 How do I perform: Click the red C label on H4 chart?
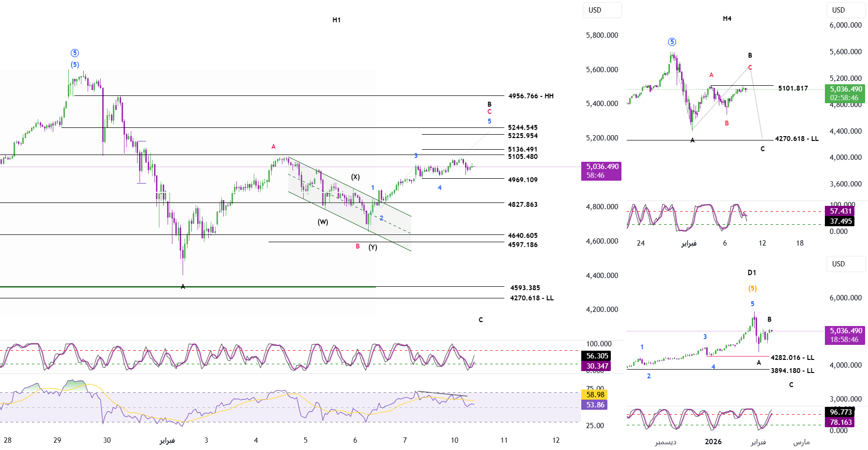point(750,67)
